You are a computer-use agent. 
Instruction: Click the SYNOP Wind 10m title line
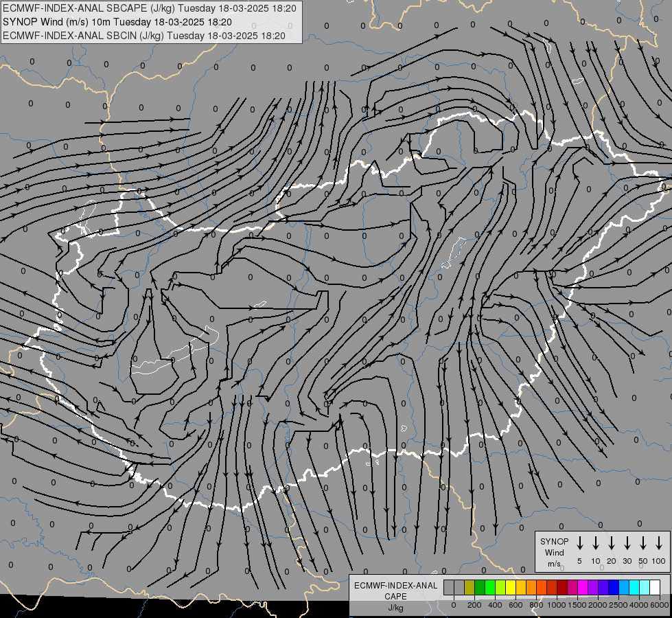pos(117,22)
